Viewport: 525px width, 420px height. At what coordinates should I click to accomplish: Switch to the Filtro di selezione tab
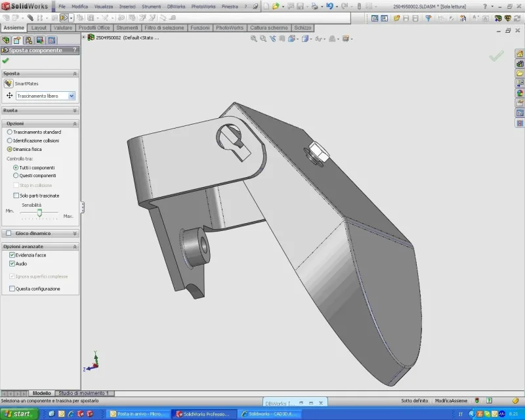pos(164,28)
